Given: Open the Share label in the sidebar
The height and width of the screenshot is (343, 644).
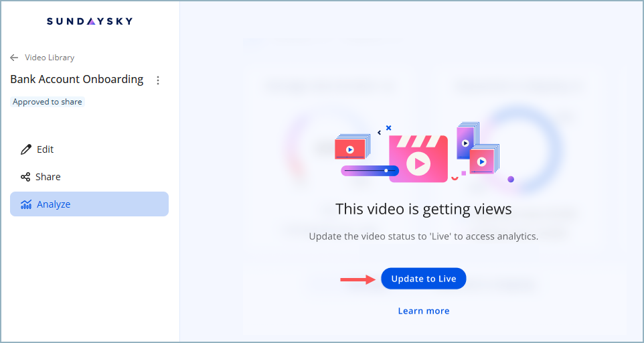Looking at the screenshot, I should (48, 177).
